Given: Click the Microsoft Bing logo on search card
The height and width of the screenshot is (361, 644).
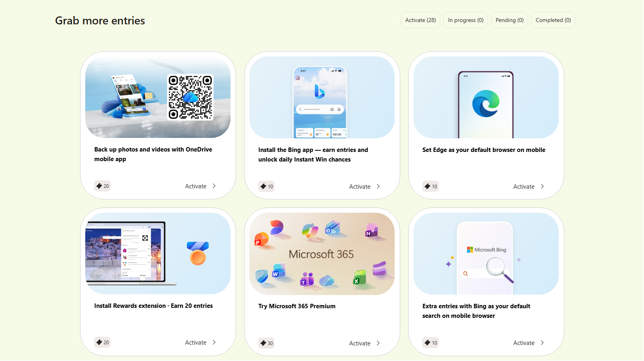Looking at the screenshot, I should tap(486, 250).
